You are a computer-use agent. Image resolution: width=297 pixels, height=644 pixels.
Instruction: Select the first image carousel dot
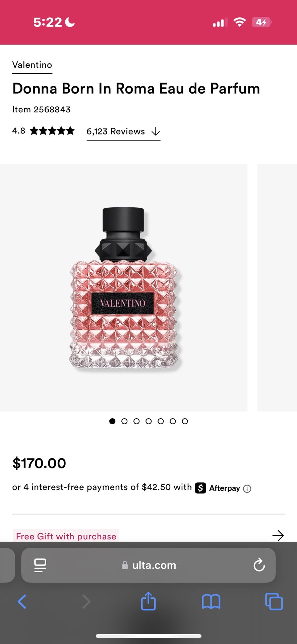112,421
